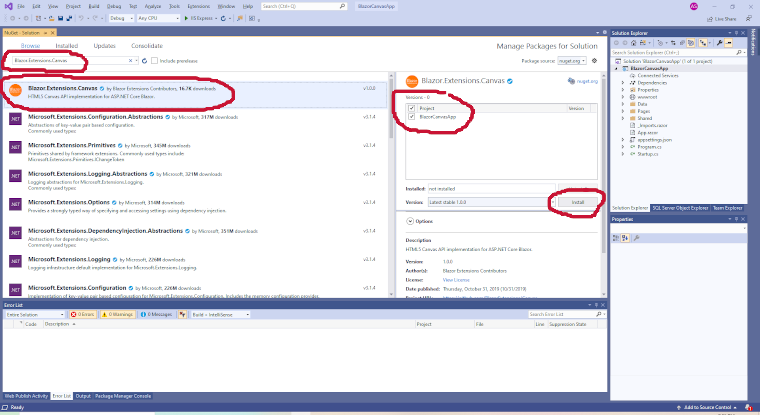Open the Build + IntelliSense dropdown

[220, 315]
